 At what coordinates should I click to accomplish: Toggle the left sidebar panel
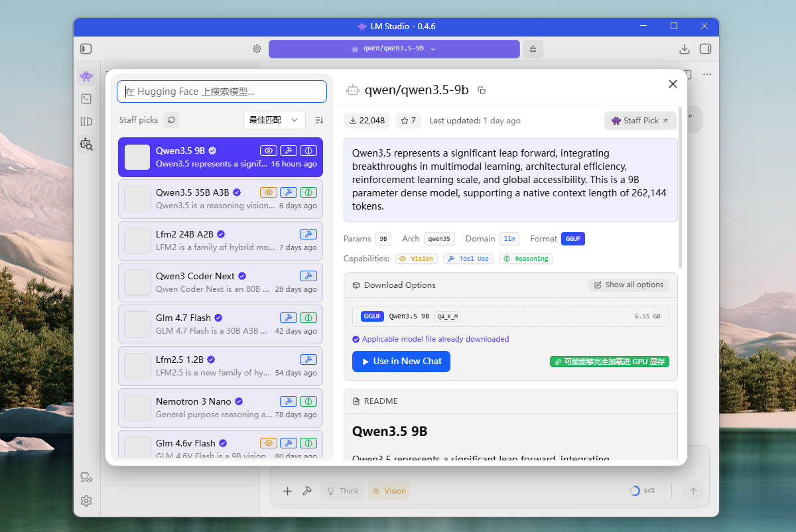point(86,49)
